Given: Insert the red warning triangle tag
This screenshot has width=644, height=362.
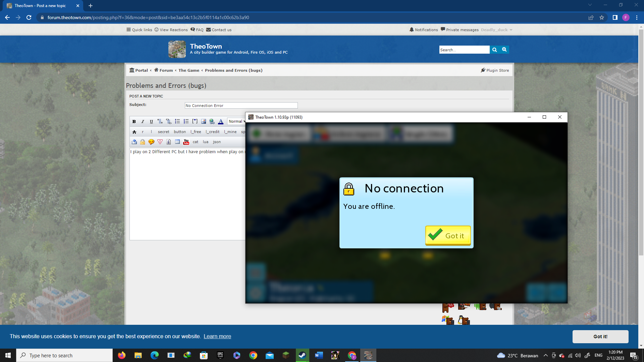Looking at the screenshot, I should (160, 142).
